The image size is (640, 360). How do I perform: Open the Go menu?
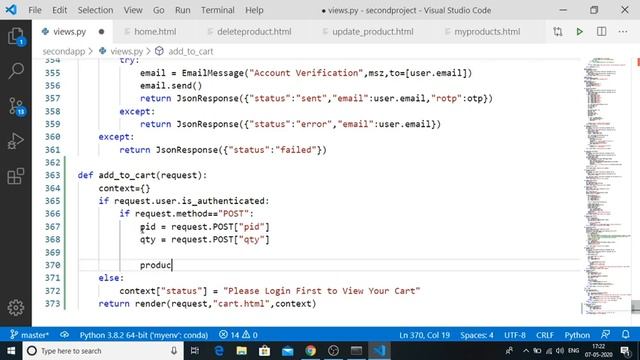158,10
